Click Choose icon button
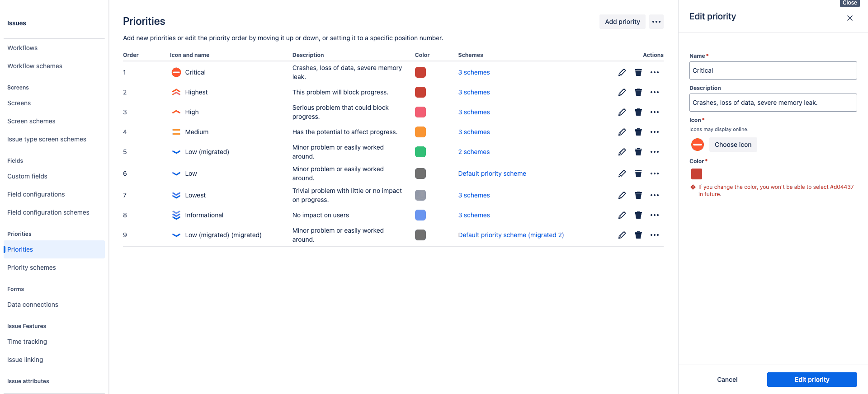The image size is (868, 394). click(x=733, y=145)
